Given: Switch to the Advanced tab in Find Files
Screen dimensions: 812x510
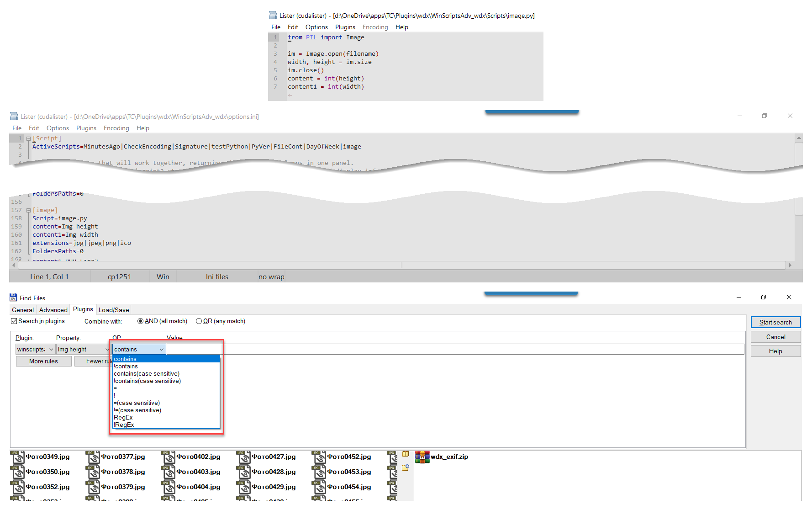Looking at the screenshot, I should 53,310.
